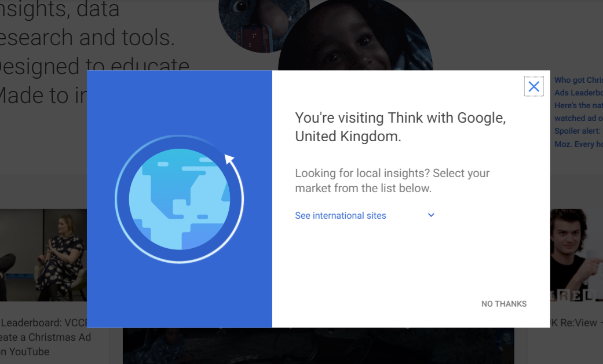
Task: Open the background thumbnail of the seated woman
Action: coord(43,255)
